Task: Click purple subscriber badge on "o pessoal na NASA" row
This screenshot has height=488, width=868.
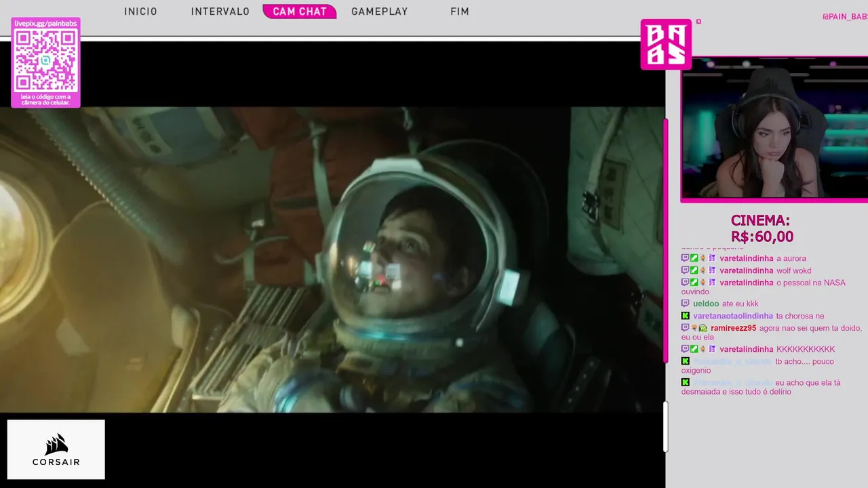Action: pyautogui.click(x=712, y=283)
